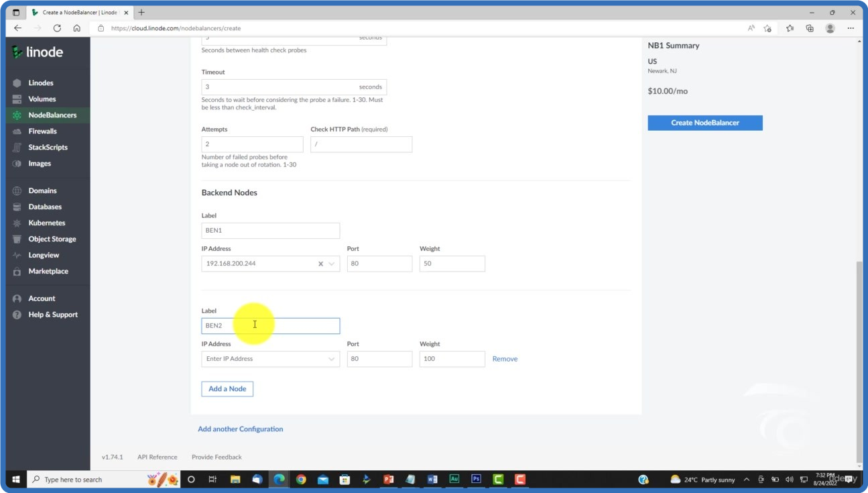Open Marketplace via sidebar icon
This screenshot has height=493, width=868.
(x=17, y=272)
